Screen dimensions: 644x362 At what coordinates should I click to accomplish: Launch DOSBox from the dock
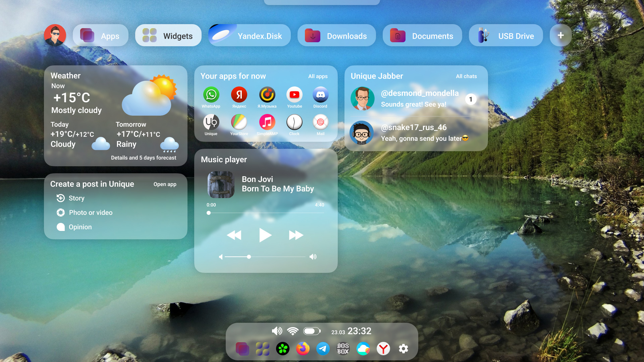click(x=343, y=349)
